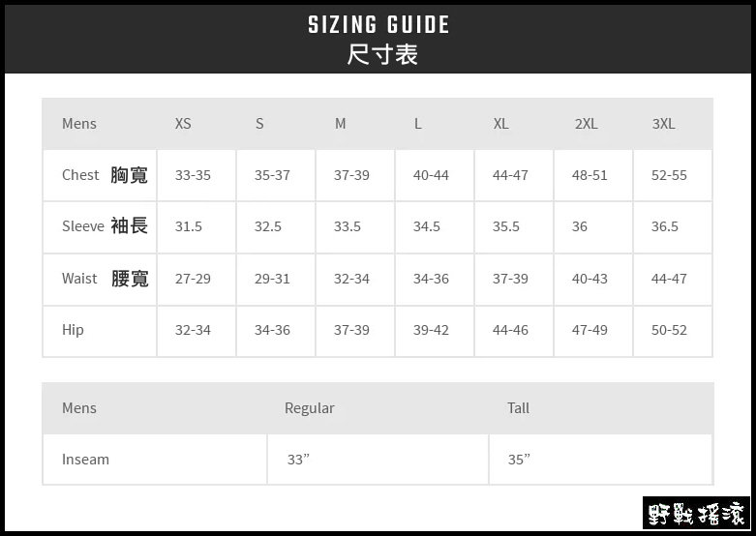756x536 pixels.
Task: Click the 2XL size column header
Action: pyautogui.click(x=586, y=124)
